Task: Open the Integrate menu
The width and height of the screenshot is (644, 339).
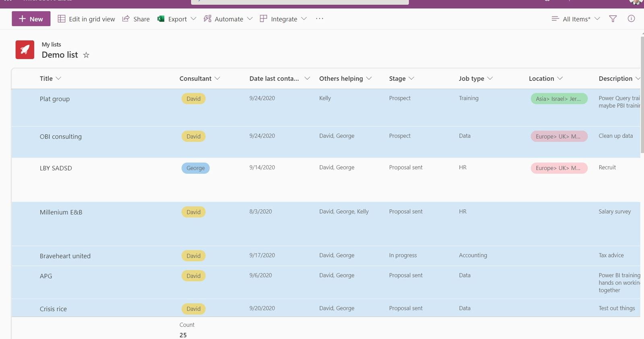Action: [283, 19]
